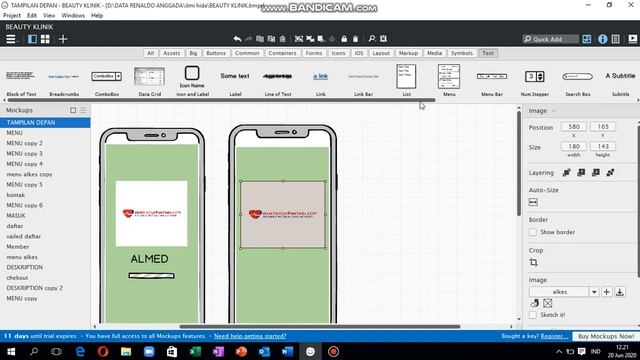
Task: Open the zoom magnifier tool
Action: pyautogui.click(x=371, y=39)
